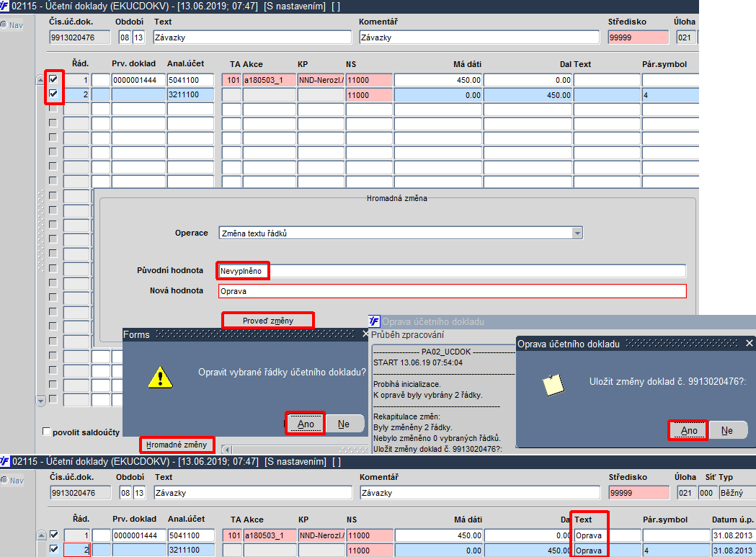Click the scroll-down arrow of the rows list

[41, 400]
